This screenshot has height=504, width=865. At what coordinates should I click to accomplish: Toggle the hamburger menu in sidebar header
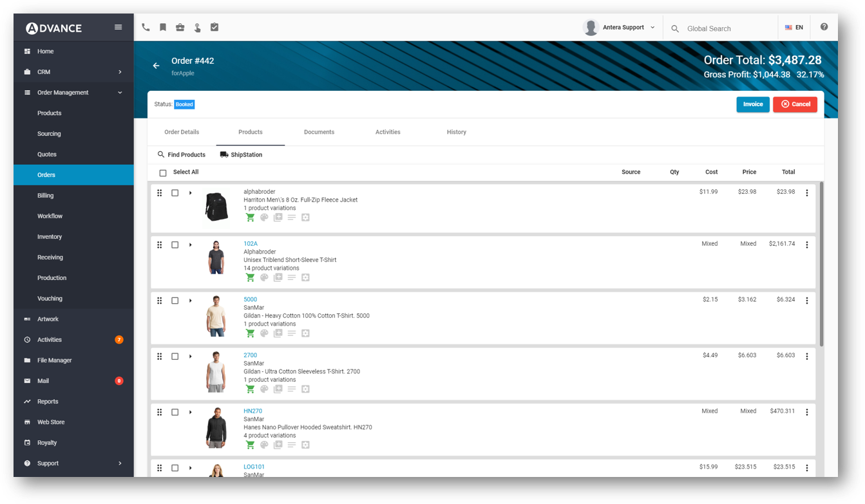pyautogui.click(x=118, y=27)
